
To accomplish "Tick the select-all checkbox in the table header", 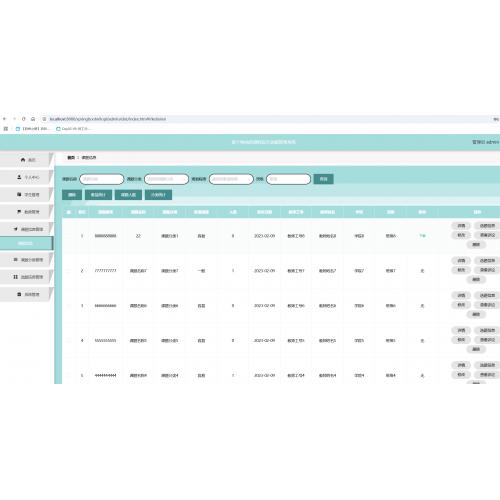I will point(69,212).
